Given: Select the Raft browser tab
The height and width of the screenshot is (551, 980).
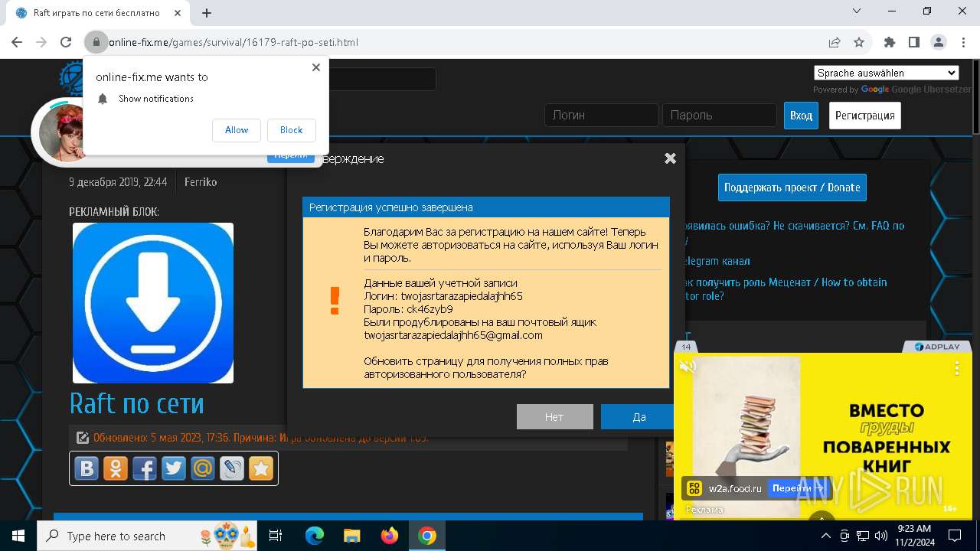Looking at the screenshot, I should click(96, 13).
